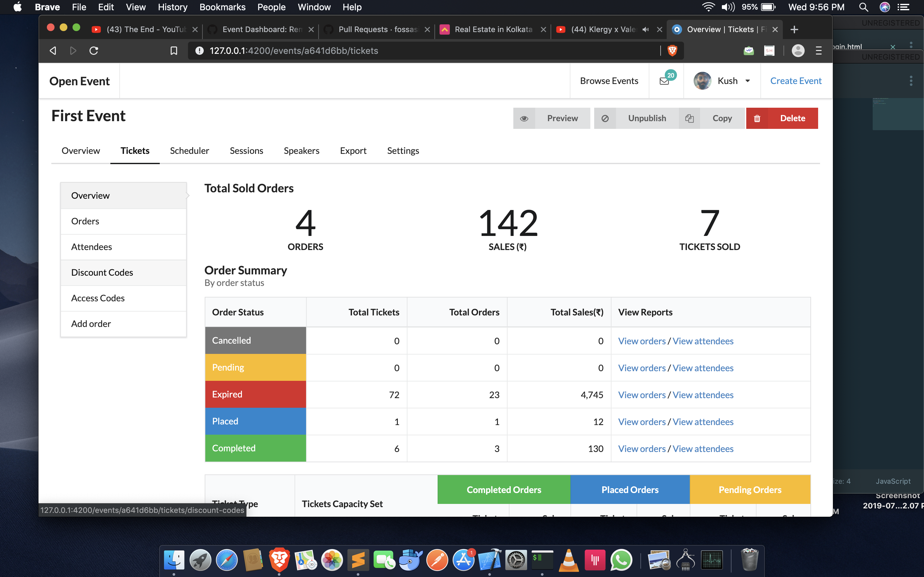This screenshot has width=924, height=577.
Task: Click the trash icon on Delete button
Action: pos(757,118)
